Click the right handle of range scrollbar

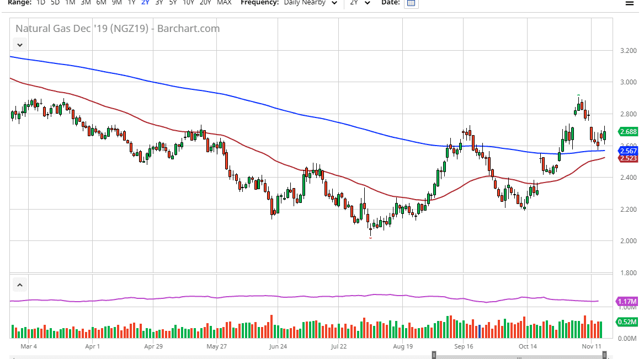(x=605, y=355)
